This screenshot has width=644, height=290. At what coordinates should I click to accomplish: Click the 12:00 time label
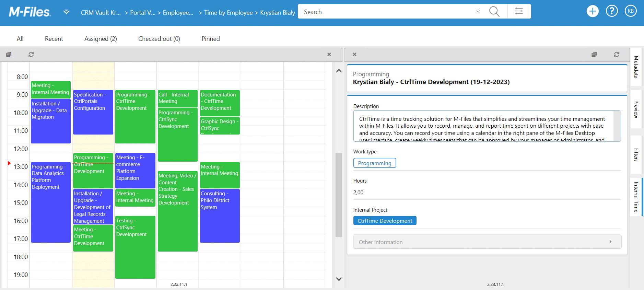tap(21, 149)
